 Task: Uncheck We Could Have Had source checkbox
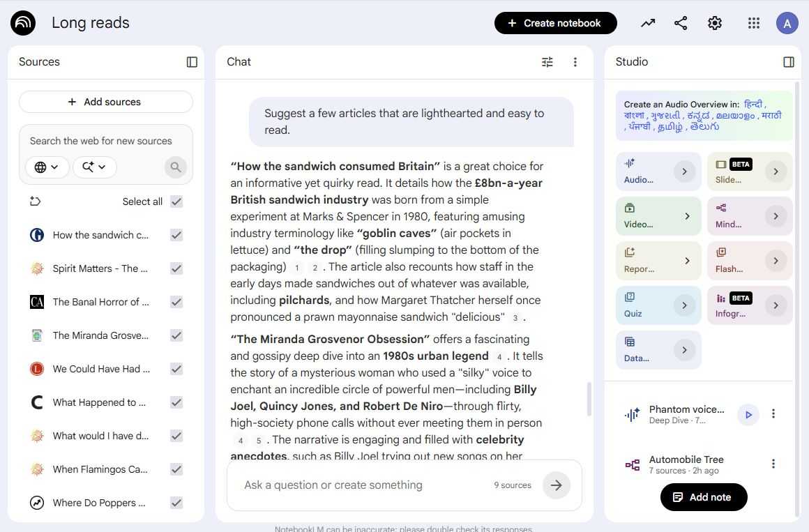point(176,369)
